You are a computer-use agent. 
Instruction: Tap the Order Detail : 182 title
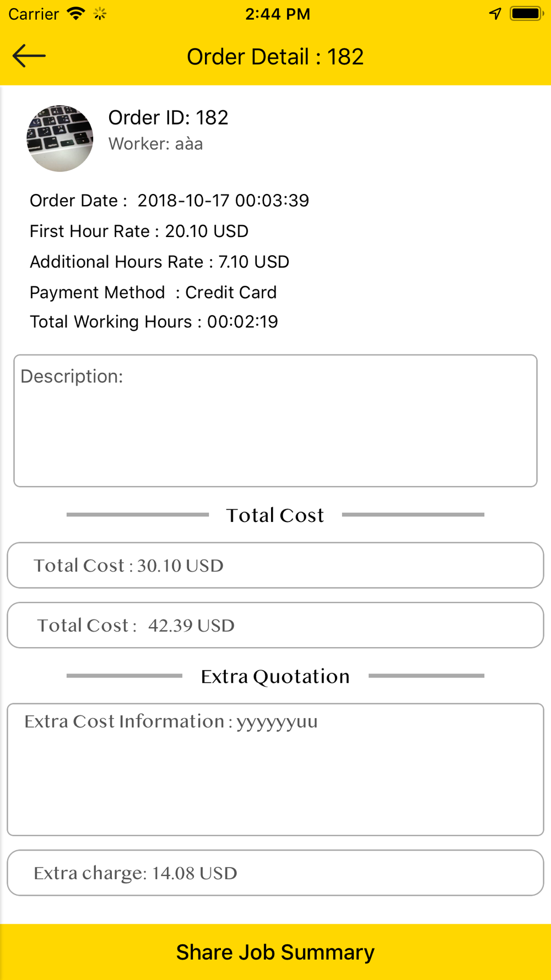(x=275, y=56)
